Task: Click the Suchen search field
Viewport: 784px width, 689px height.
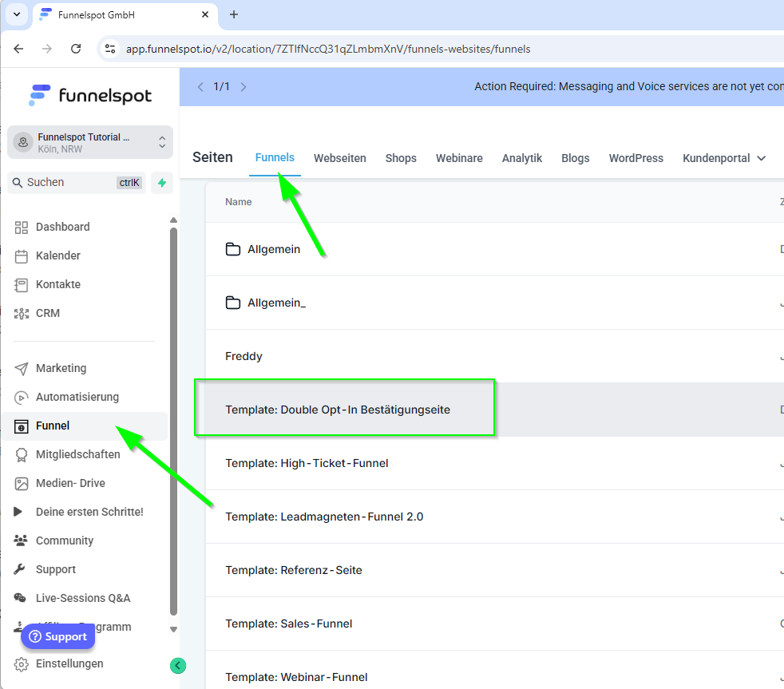Action: (x=77, y=183)
